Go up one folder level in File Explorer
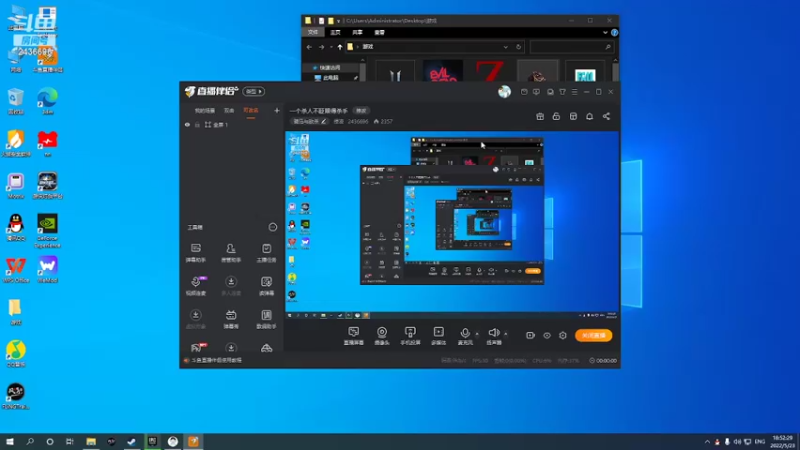This screenshot has height=450, width=800. tap(340, 47)
